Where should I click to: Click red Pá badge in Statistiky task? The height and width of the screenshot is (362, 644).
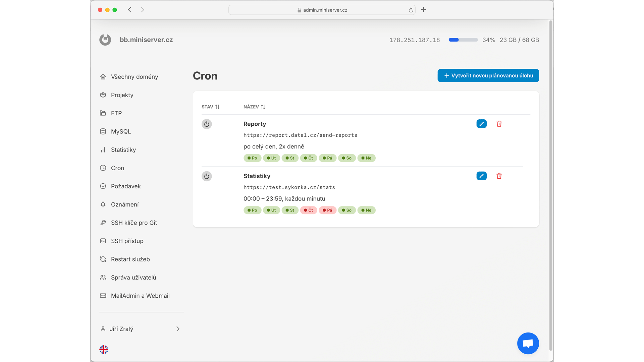click(x=327, y=210)
